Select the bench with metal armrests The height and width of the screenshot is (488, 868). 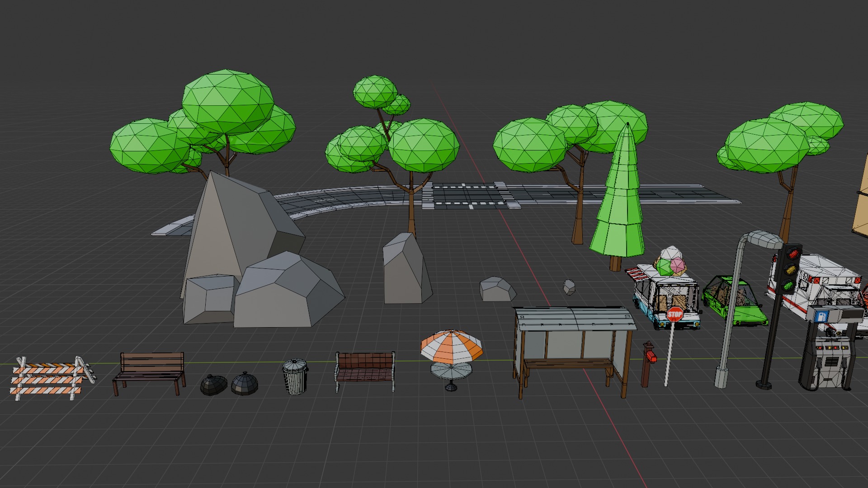pos(365,371)
